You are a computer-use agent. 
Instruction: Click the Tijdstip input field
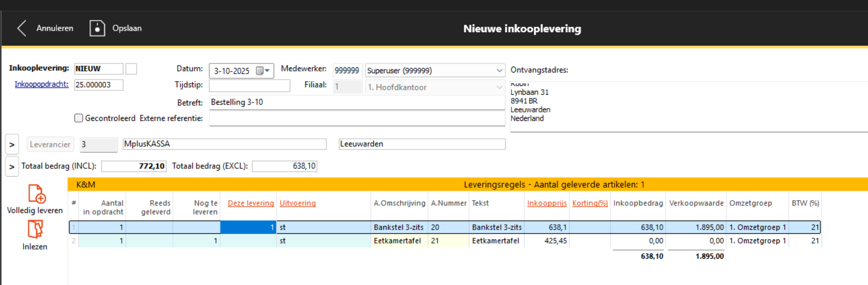tap(249, 85)
